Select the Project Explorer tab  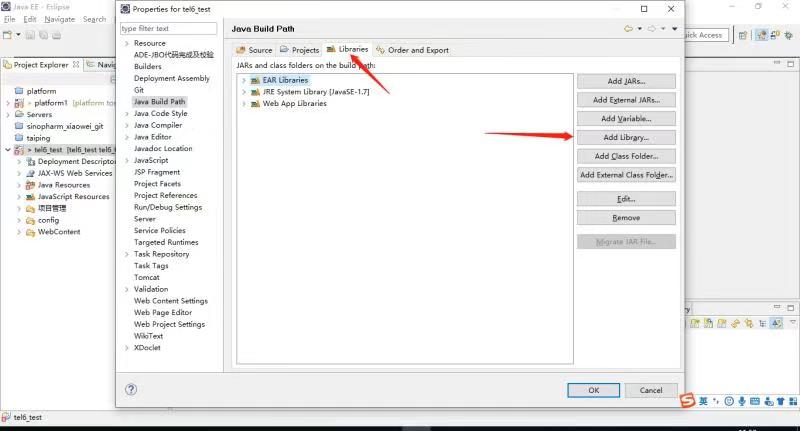(x=41, y=65)
